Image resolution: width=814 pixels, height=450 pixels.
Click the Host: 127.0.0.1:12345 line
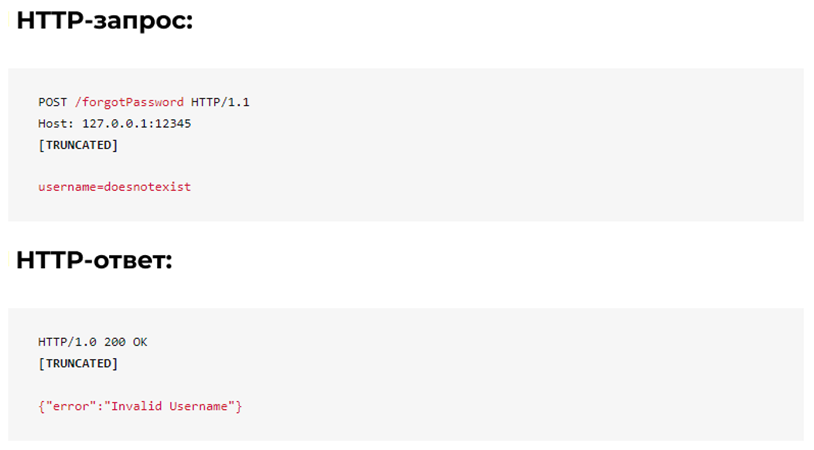[x=114, y=124]
